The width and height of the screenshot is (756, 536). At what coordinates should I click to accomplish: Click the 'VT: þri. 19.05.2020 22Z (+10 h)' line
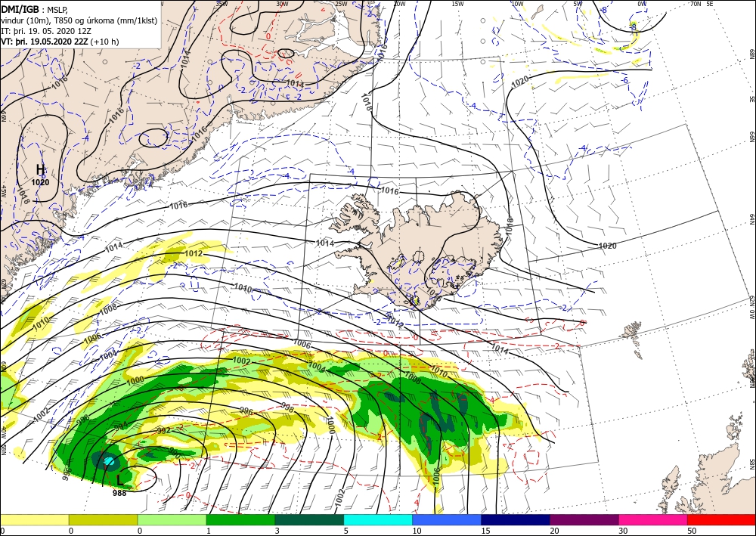60,42
